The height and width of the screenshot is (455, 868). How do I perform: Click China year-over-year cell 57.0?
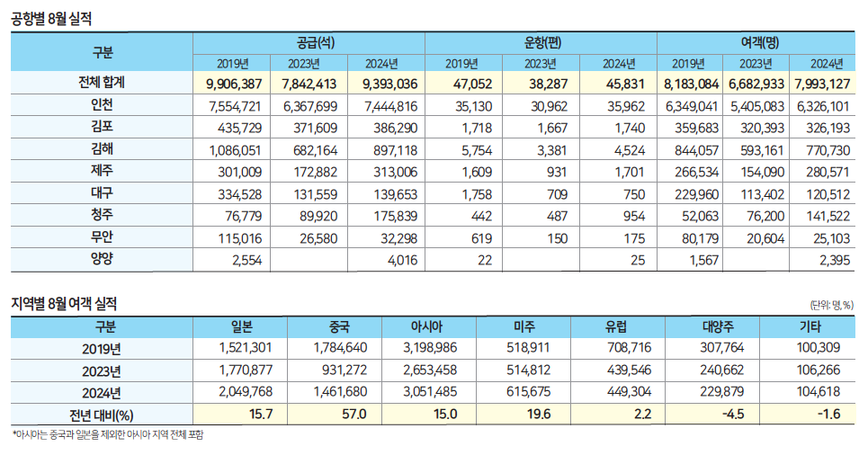pos(354,414)
